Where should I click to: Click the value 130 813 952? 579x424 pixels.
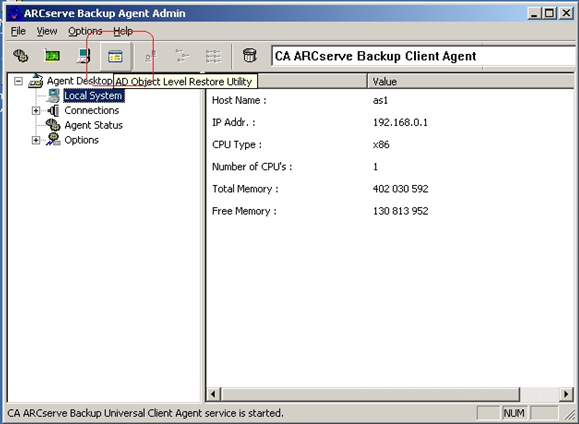pyautogui.click(x=401, y=211)
